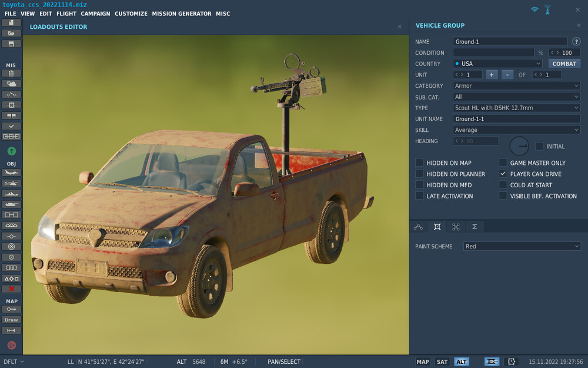Click the green fly mission arrow icon
Image resolution: width=588 pixels, height=368 pixels.
coord(11,151)
